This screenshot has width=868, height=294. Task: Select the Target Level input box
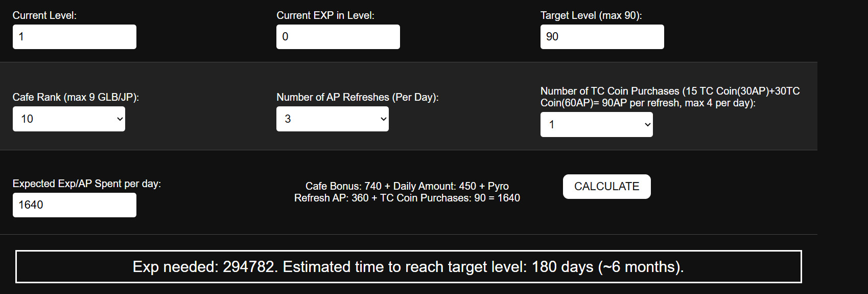[602, 37]
